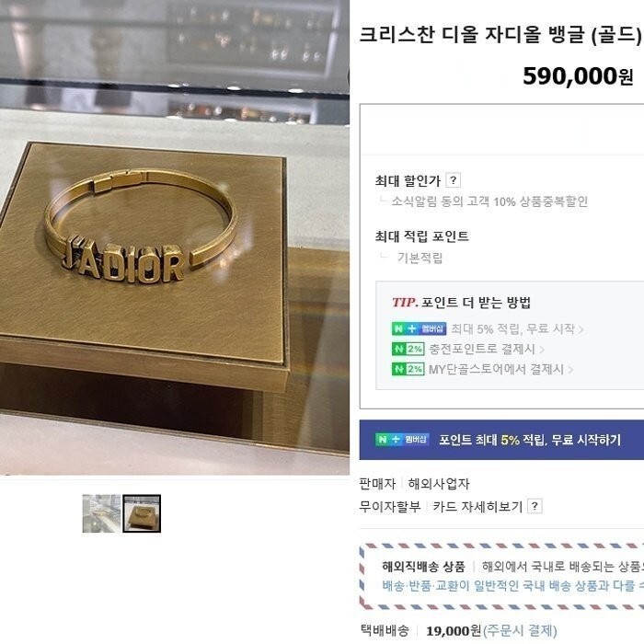Expand the MY단골스토어에서 결제시 chevron
The image size is (644, 644).
[x=570, y=370]
